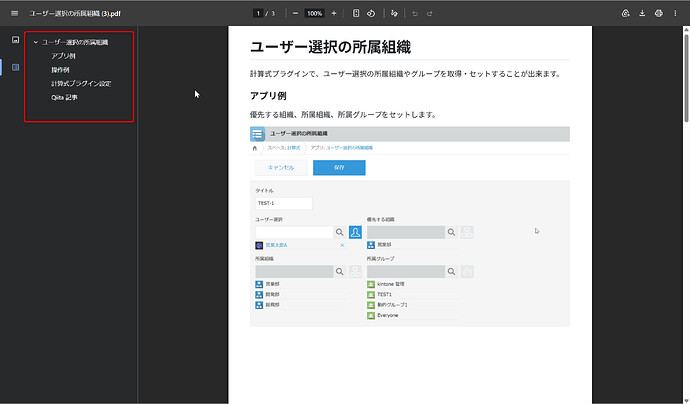Switch to document outline view icon
Viewport: 690px width, 404px height.
tap(14, 67)
